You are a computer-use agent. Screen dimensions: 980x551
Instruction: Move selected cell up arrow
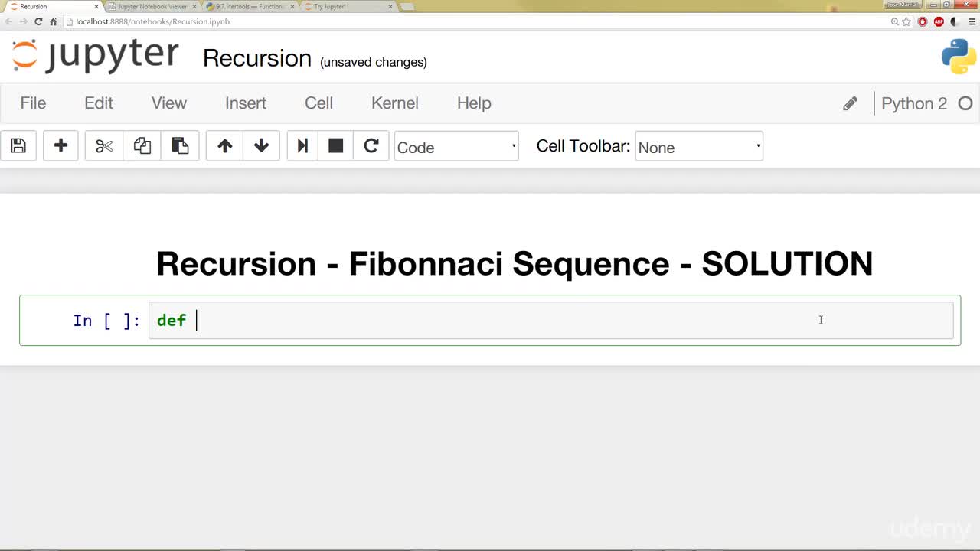click(224, 145)
